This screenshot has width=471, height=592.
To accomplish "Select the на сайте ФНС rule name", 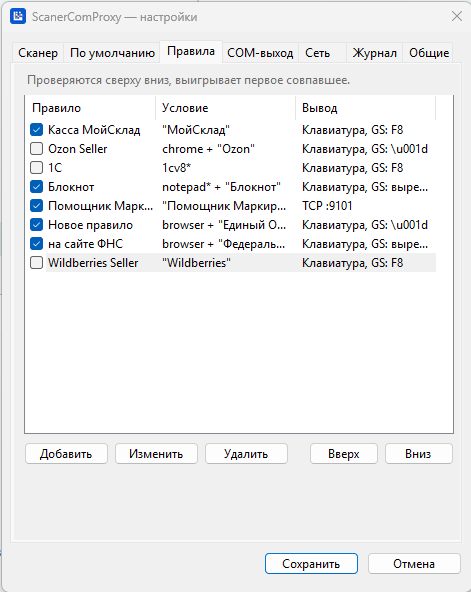I will pyautogui.click(x=85, y=244).
